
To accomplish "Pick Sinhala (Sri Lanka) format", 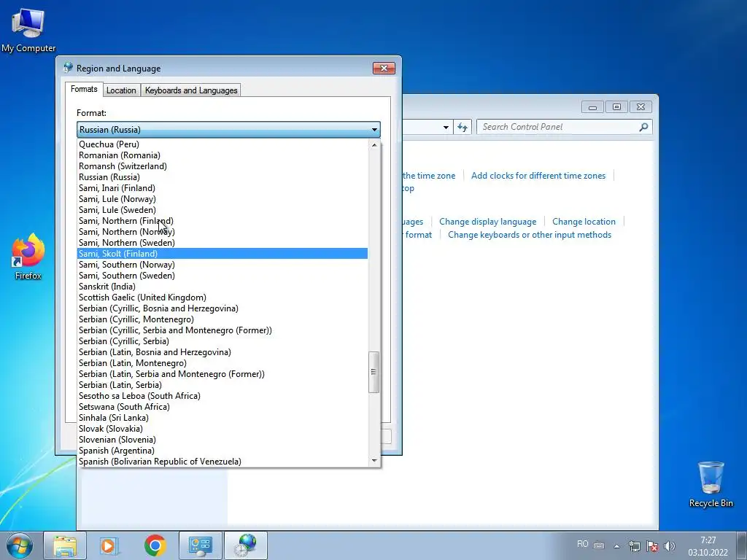I will [x=222, y=418].
